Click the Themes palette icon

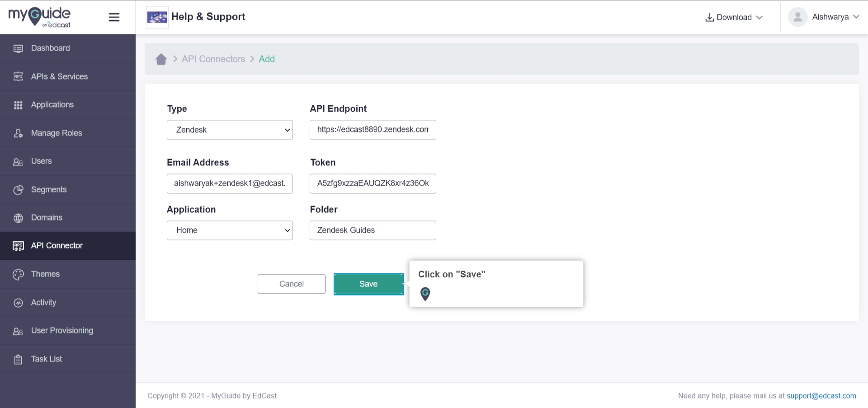[18, 275]
